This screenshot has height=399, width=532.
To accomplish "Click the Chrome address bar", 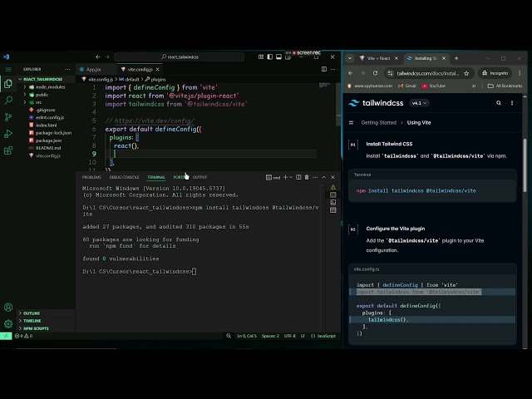I will pyautogui.click(x=427, y=73).
